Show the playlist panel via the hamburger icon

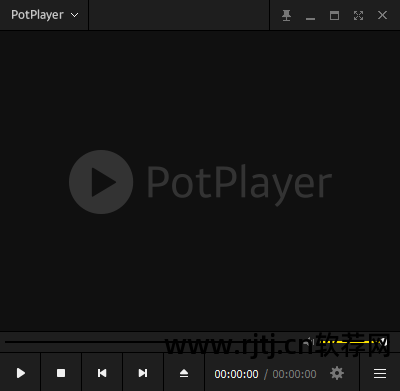pyautogui.click(x=380, y=373)
